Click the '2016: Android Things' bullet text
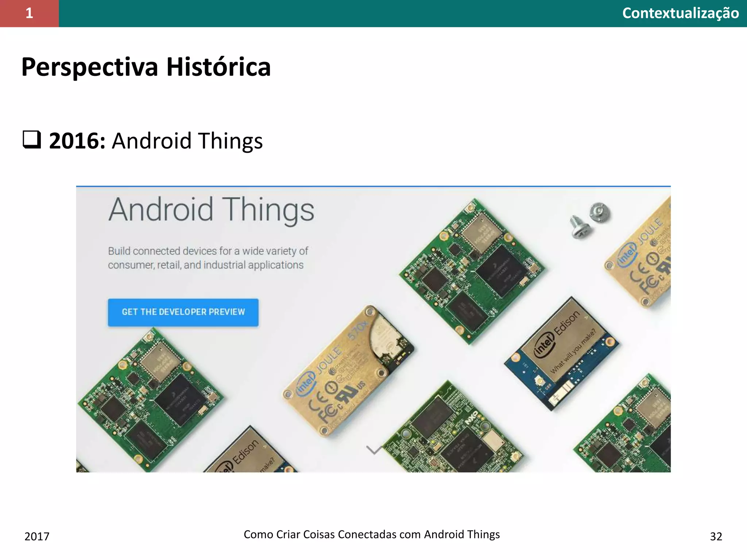This screenshot has width=747, height=560. 156,141
